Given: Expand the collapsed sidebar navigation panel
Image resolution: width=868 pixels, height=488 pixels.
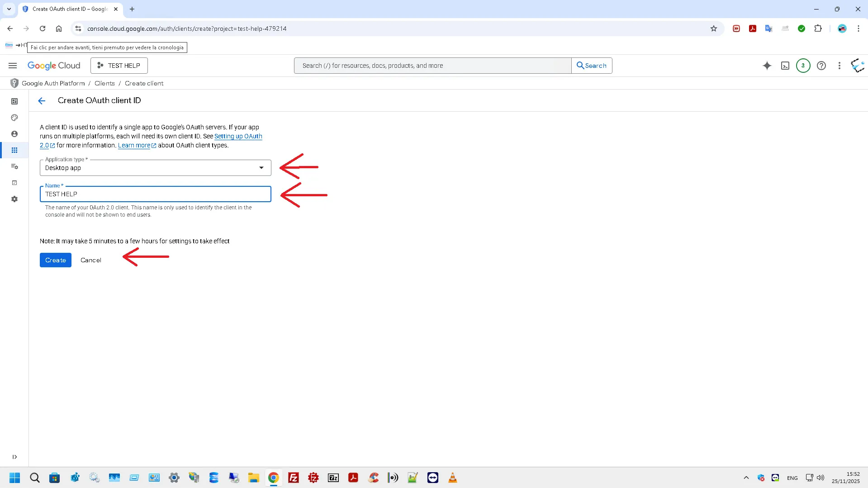Looking at the screenshot, I should (x=14, y=457).
